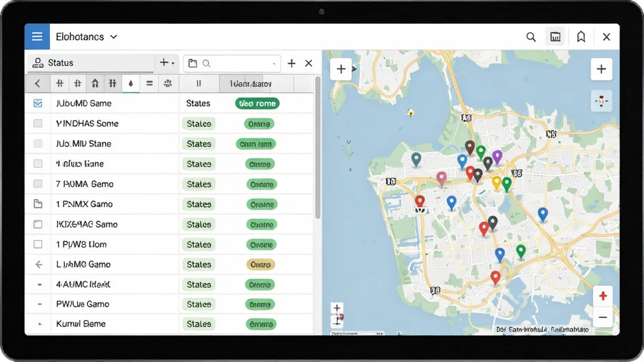
Task: Click the plus button at map top right
Action: [601, 69]
